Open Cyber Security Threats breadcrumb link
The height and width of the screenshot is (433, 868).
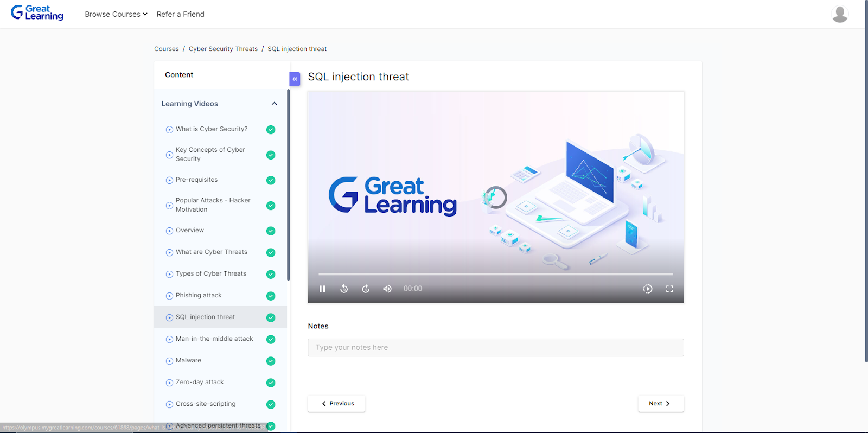[224, 49]
